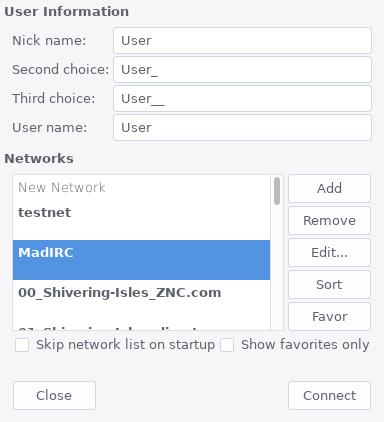Select the User name text field

[x=242, y=128]
